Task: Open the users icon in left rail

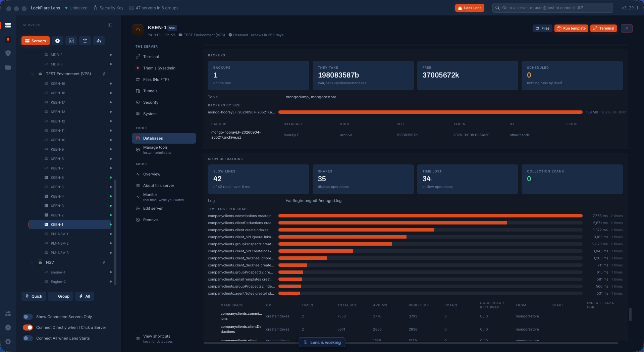Action: (x=8, y=313)
